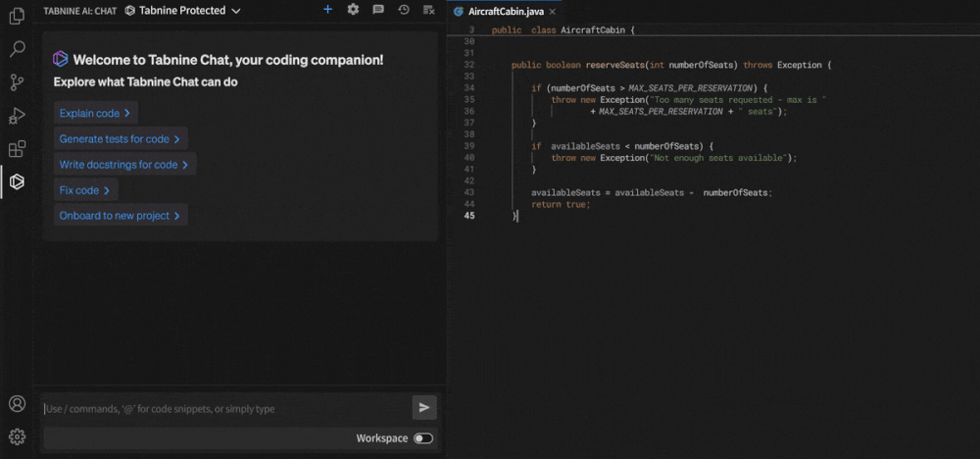Focus the chat message input field
Viewport: 980px width, 459px height.
(225, 408)
